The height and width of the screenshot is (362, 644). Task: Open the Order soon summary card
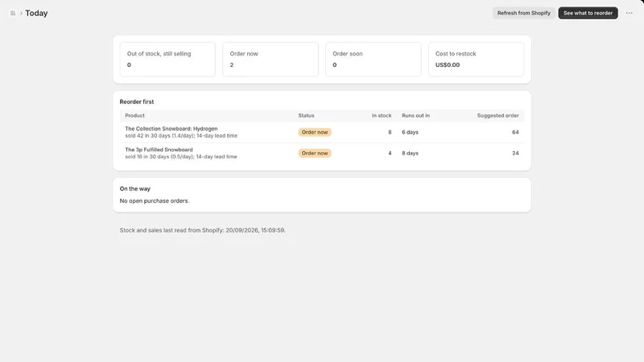pyautogui.click(x=374, y=59)
